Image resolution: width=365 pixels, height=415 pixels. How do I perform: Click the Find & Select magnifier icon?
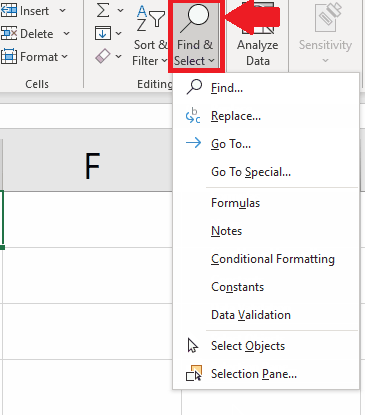click(x=195, y=19)
